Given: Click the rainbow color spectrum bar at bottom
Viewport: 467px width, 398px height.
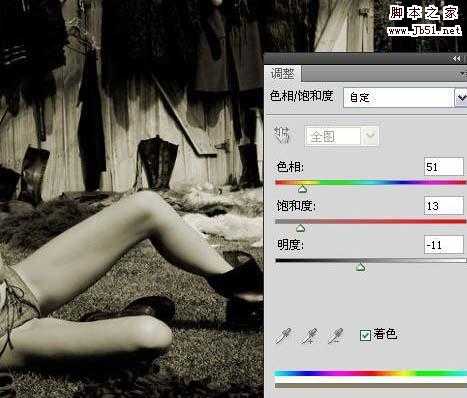Looking at the screenshot, I should [x=371, y=373].
